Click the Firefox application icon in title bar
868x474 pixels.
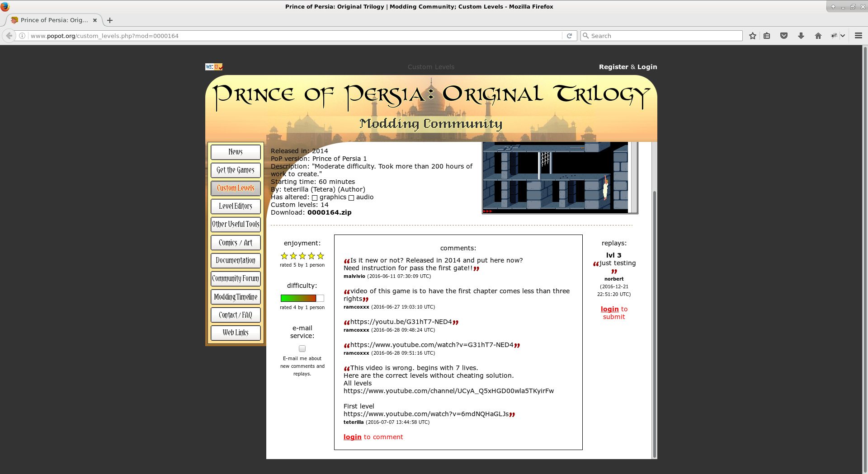click(5, 6)
